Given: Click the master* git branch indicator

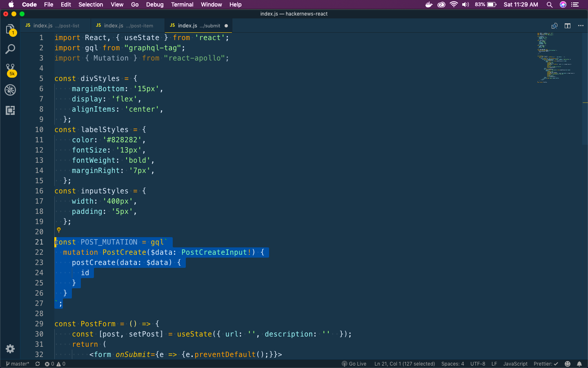Looking at the screenshot, I should coord(18,364).
